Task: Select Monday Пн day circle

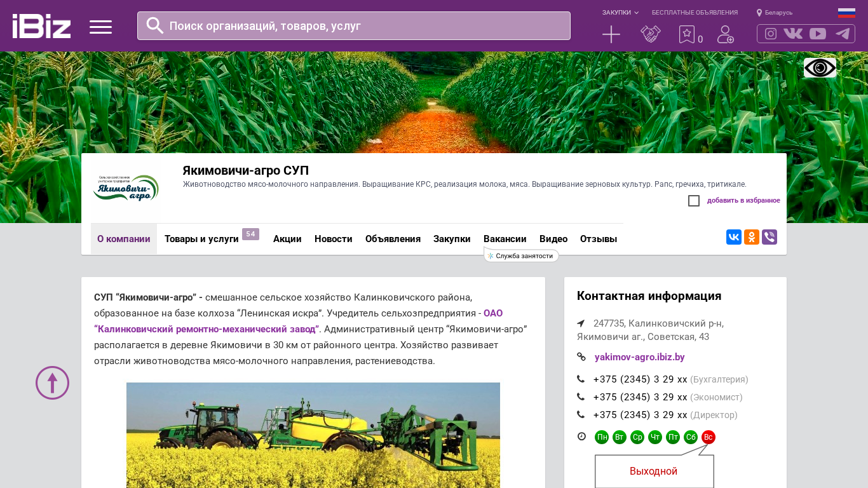Action: [602, 437]
